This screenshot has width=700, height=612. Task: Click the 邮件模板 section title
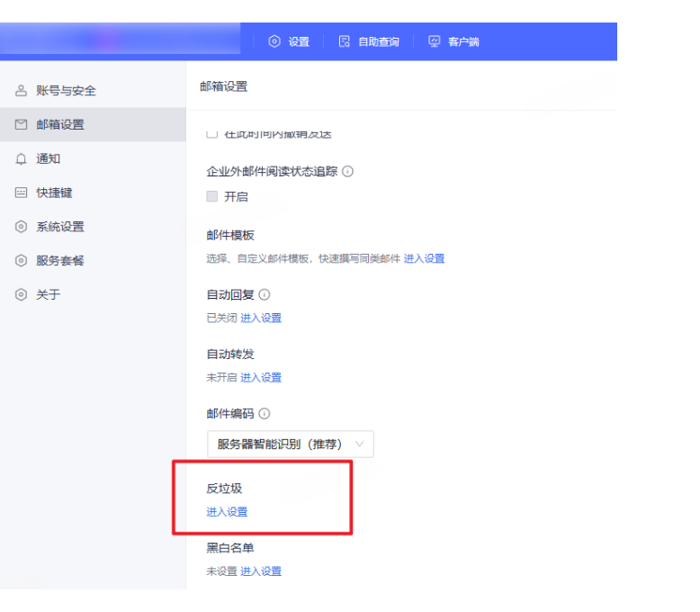[230, 236]
